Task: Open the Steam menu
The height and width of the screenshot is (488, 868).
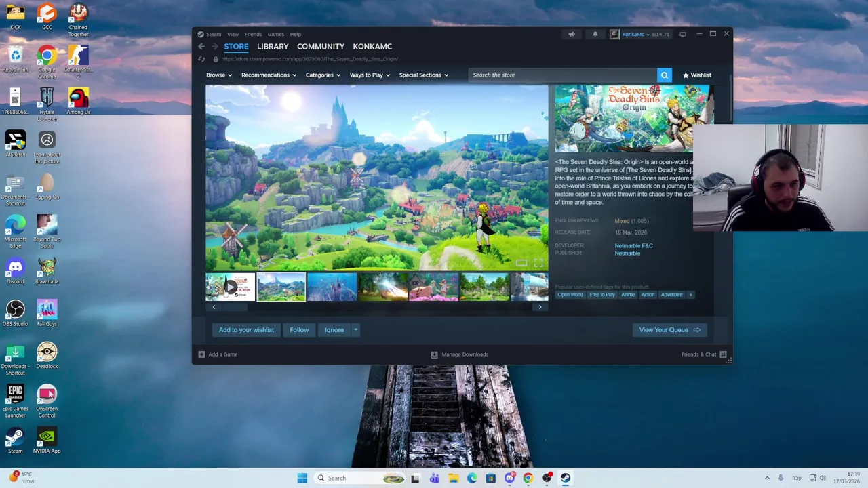Action: [214, 34]
